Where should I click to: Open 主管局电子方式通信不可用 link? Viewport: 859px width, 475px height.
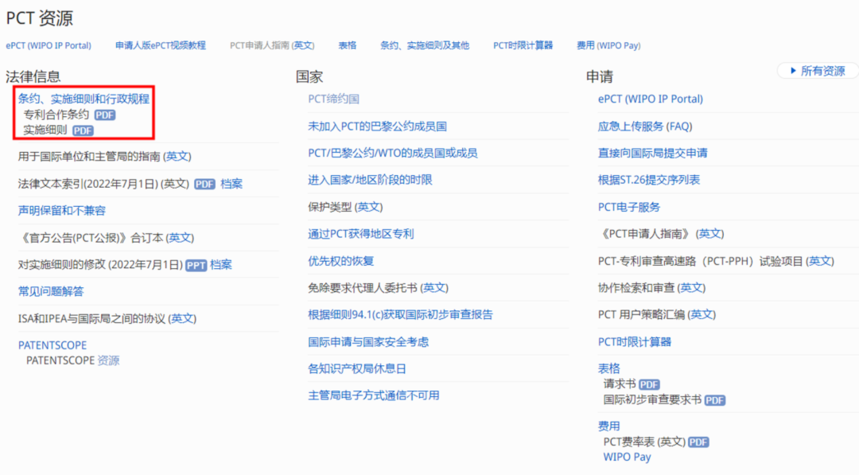(374, 396)
